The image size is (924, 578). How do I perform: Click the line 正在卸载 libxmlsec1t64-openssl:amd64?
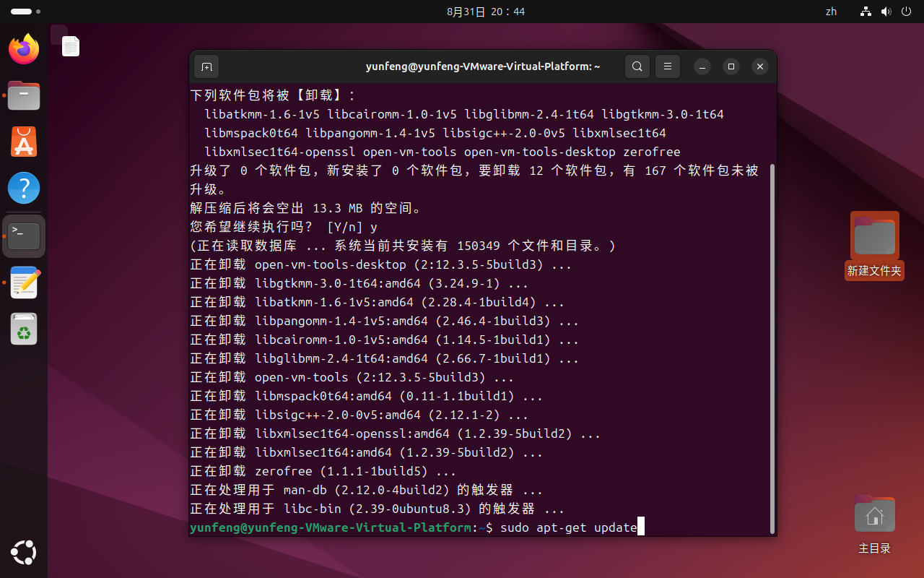tap(395, 433)
